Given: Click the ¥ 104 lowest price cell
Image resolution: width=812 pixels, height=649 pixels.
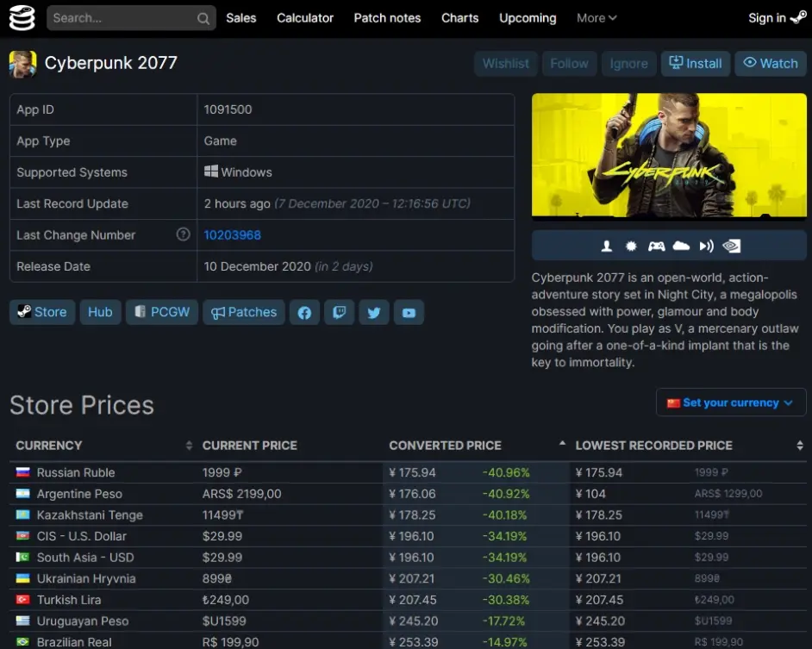Looking at the screenshot, I should (590, 494).
